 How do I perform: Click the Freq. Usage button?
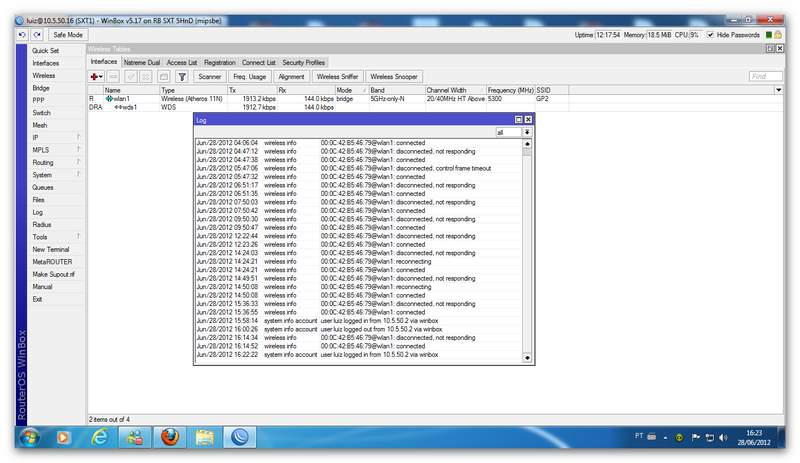[249, 77]
